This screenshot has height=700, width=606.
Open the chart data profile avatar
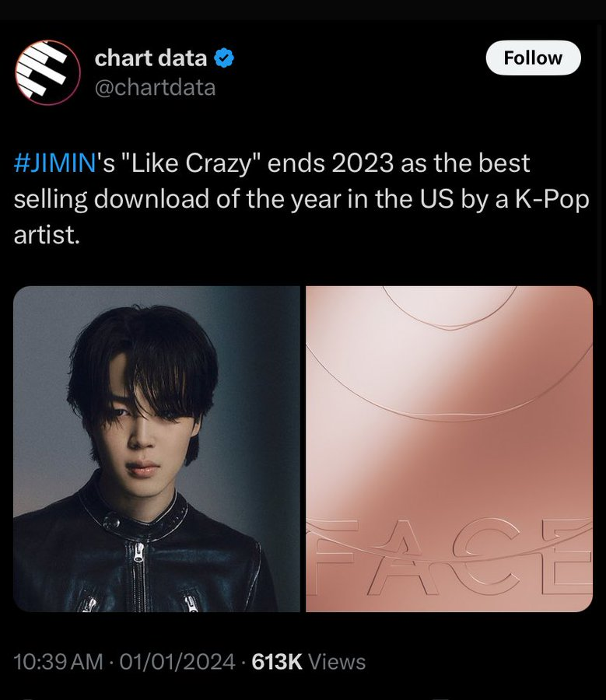47,72
